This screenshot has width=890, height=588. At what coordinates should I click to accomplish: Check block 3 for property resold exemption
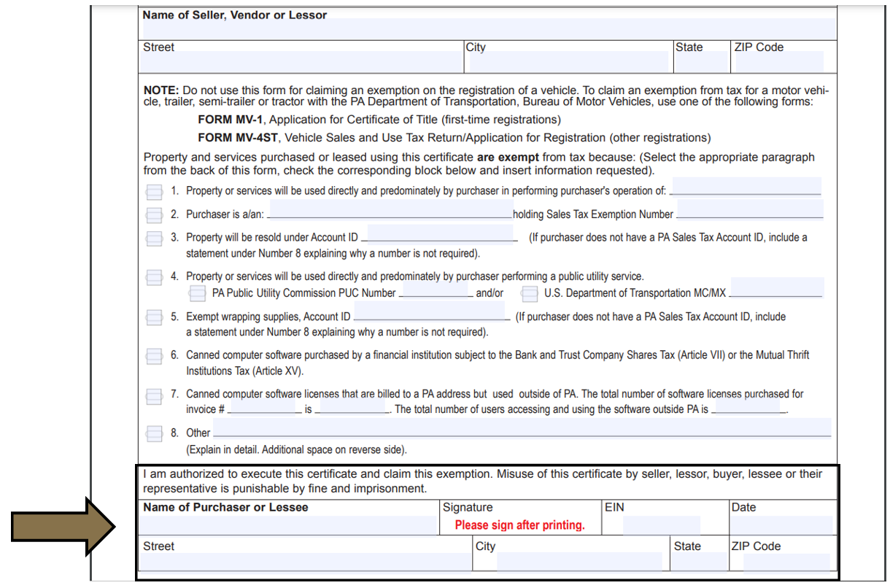pos(154,236)
